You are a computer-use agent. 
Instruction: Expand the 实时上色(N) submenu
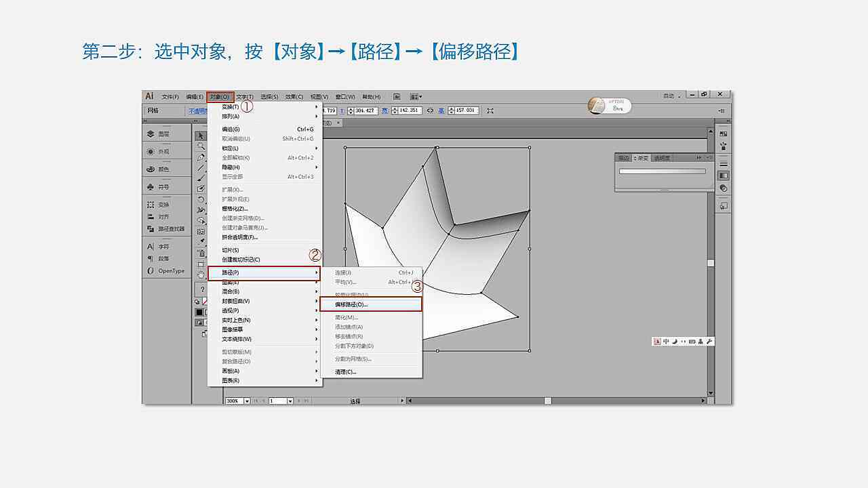pyautogui.click(x=264, y=320)
